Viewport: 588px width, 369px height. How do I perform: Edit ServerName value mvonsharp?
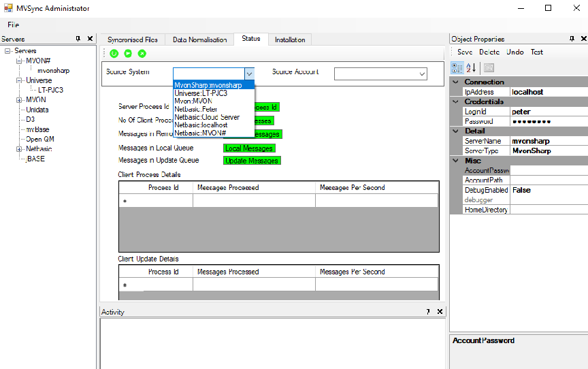pyautogui.click(x=549, y=141)
